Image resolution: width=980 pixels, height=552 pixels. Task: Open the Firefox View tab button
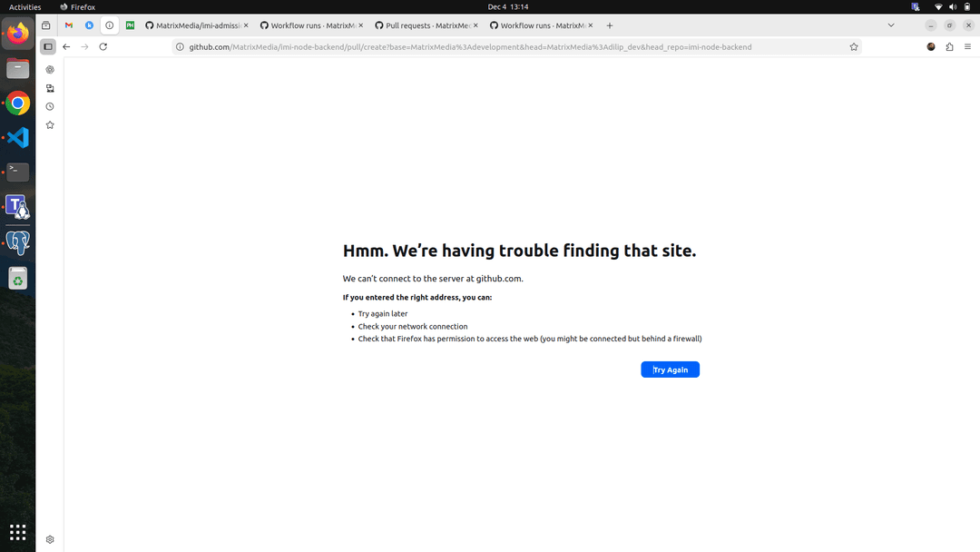click(x=46, y=25)
